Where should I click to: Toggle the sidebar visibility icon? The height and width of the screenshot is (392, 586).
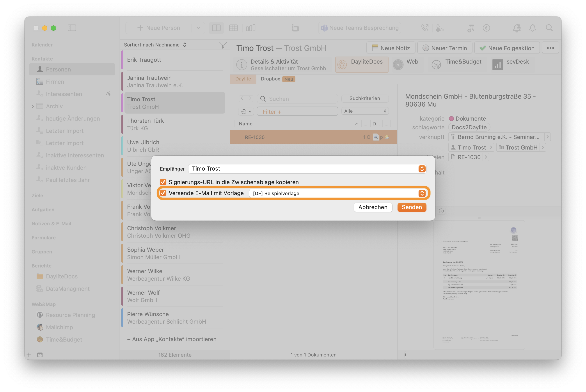[x=72, y=28]
